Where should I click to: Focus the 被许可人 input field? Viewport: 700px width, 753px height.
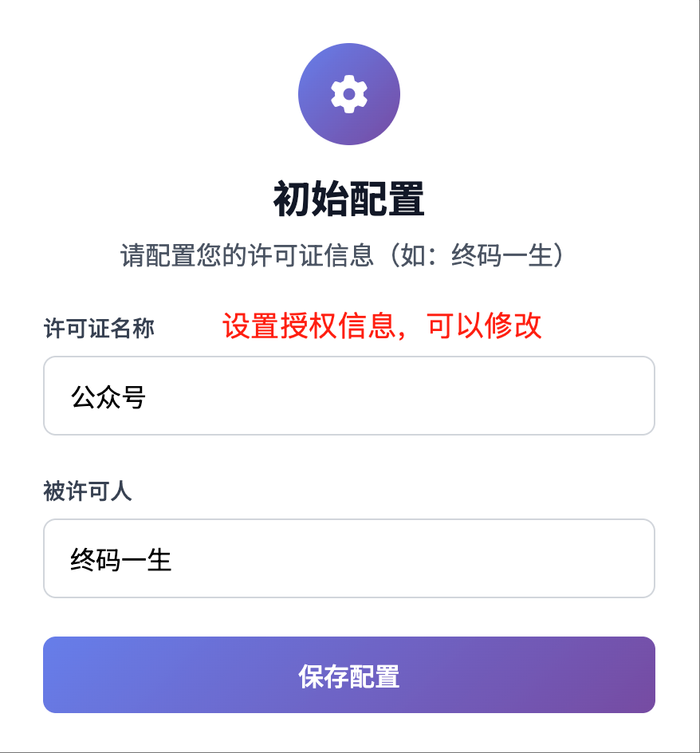pyautogui.click(x=348, y=558)
